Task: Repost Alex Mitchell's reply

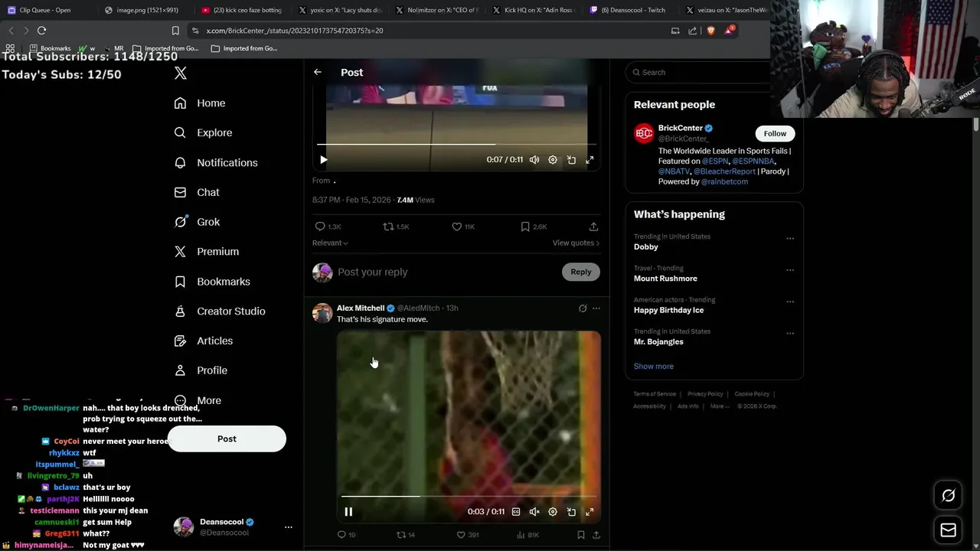Action: 406,535
